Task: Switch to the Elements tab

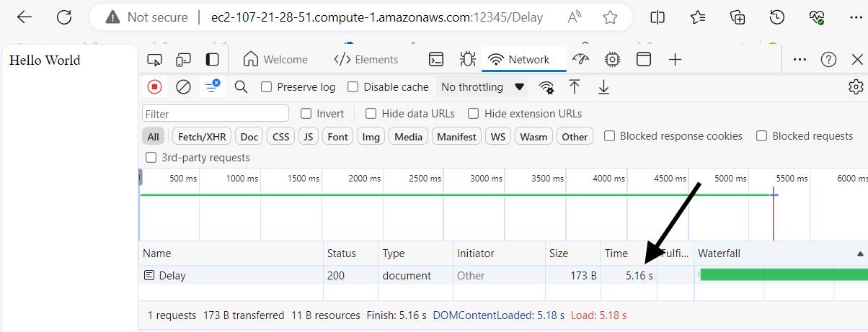Action: [366, 60]
